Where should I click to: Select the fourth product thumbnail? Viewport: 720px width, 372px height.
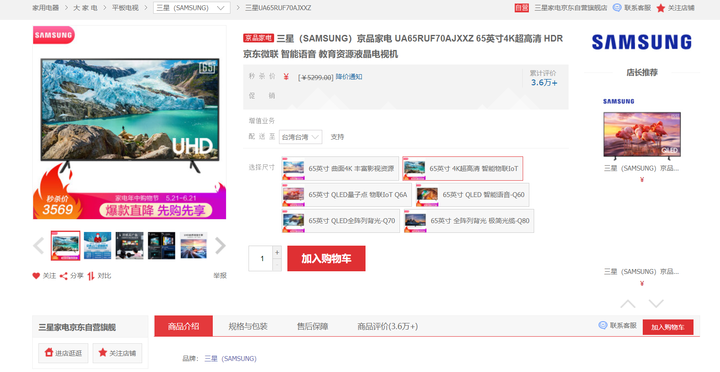(x=162, y=246)
